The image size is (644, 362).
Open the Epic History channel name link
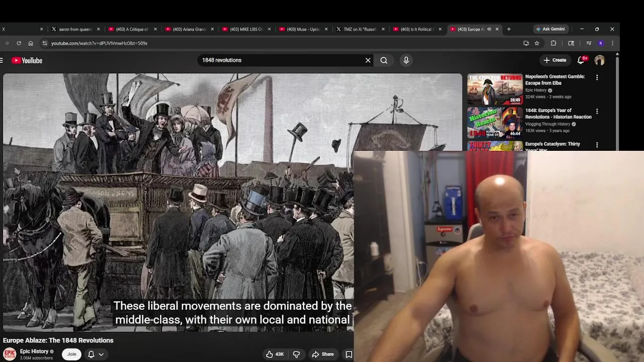coord(34,351)
